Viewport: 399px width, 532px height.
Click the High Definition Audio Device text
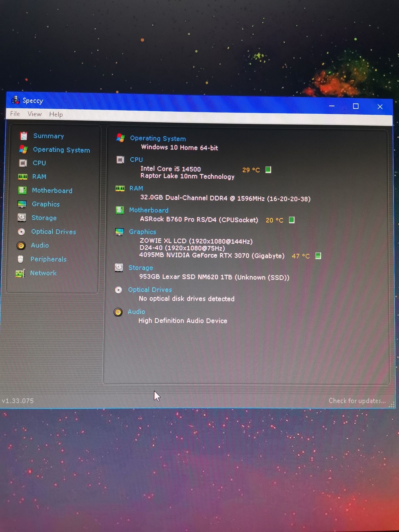183,321
